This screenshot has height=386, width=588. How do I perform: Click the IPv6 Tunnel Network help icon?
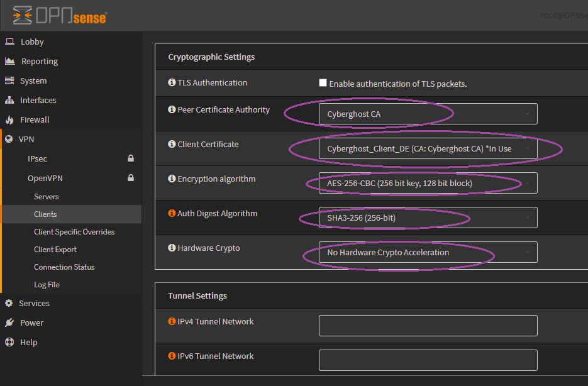(172, 356)
